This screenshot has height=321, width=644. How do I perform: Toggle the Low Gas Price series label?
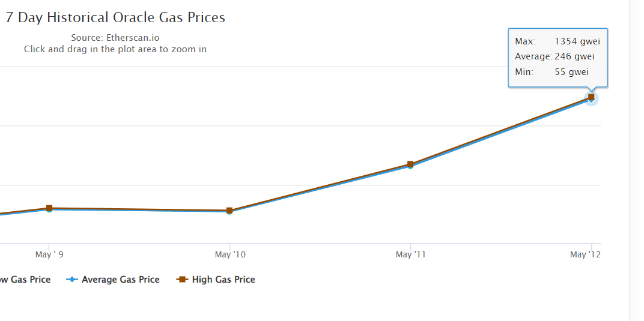25,280
